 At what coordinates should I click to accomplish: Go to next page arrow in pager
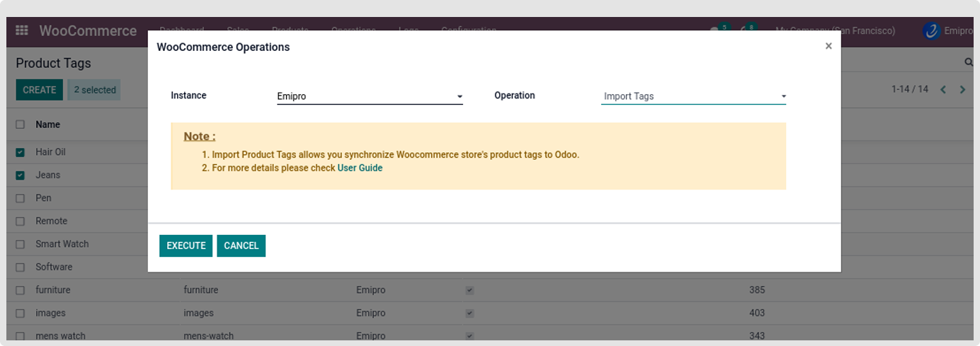tap(962, 89)
